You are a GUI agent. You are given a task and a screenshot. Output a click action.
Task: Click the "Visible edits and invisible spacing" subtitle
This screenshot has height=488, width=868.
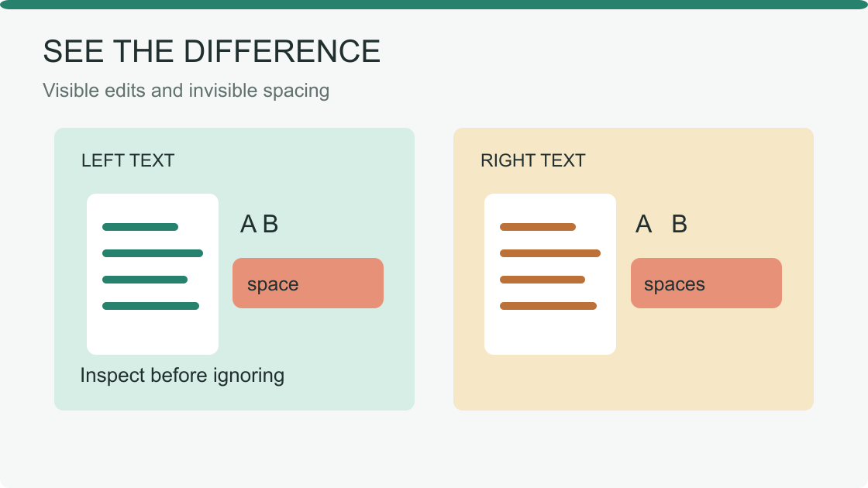point(186,90)
